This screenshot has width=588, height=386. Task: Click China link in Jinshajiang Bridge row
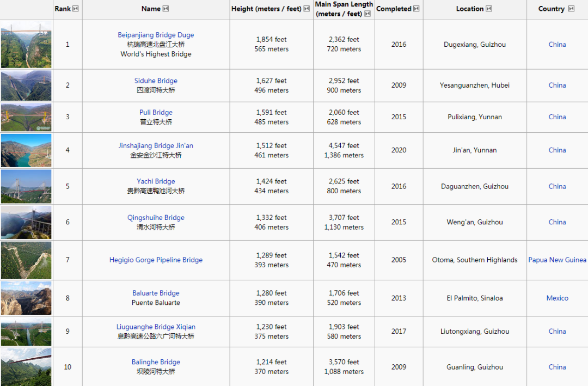(558, 150)
